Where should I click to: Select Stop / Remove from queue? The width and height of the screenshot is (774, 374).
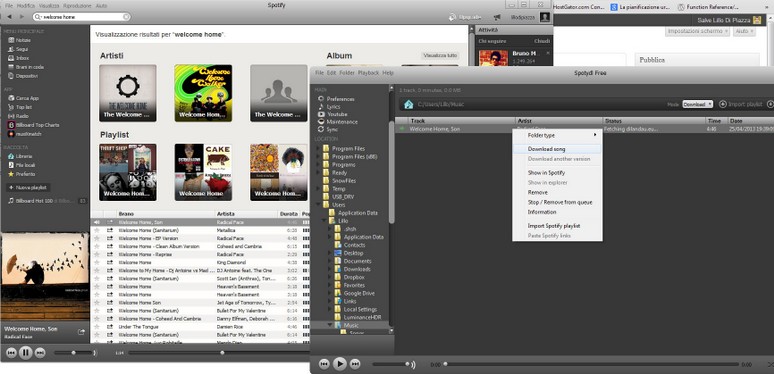click(557, 202)
